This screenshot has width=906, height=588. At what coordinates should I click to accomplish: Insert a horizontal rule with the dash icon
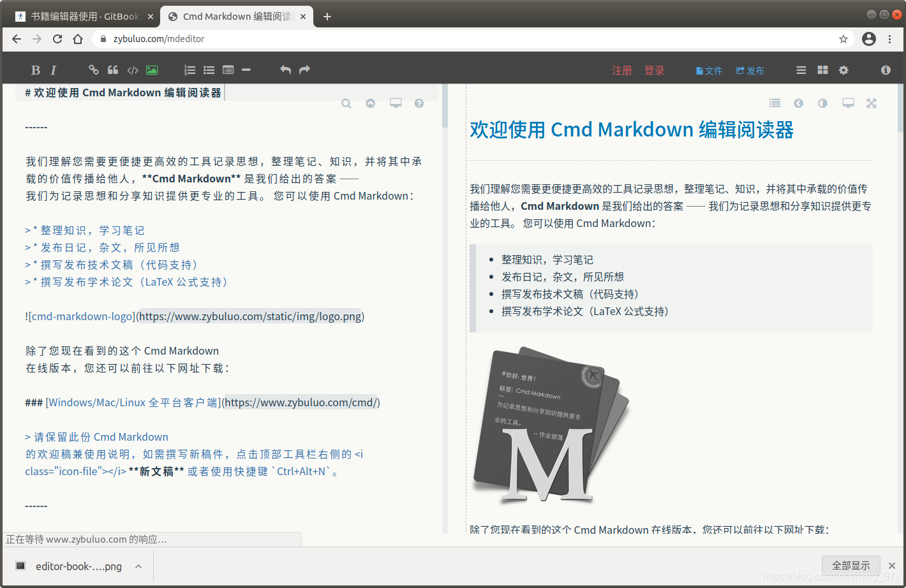[x=246, y=70]
